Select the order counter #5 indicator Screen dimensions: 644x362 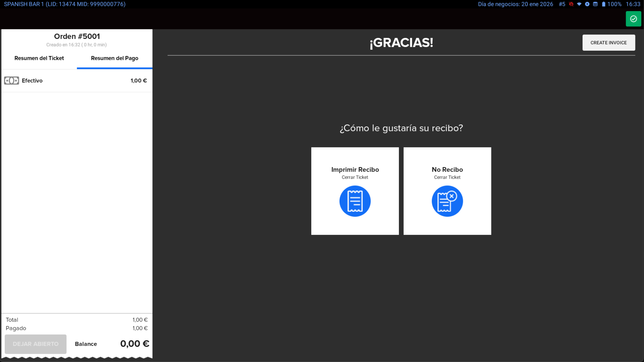(562, 4)
